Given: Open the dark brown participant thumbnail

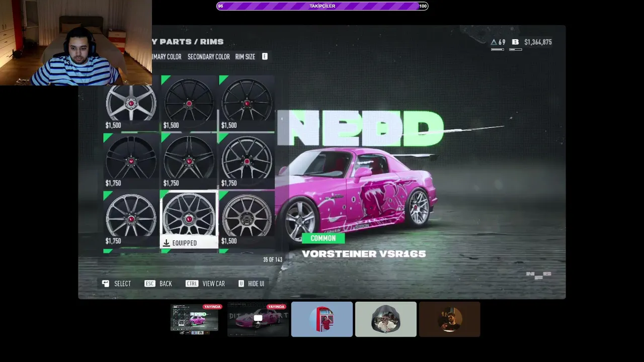Looking at the screenshot, I should click(x=449, y=319).
